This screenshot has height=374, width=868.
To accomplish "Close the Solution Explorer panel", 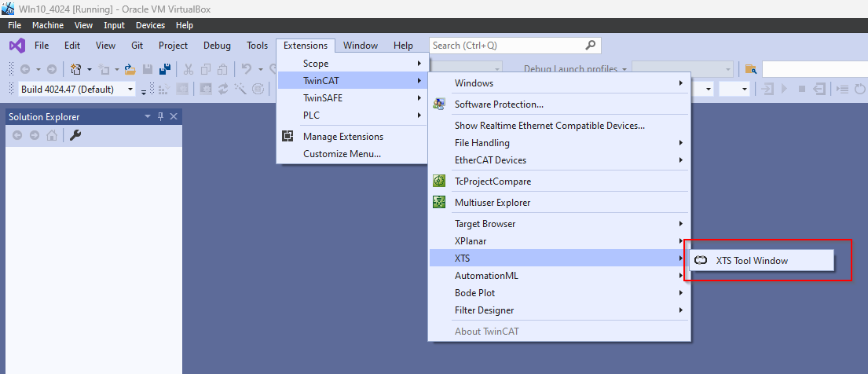I will (x=174, y=116).
